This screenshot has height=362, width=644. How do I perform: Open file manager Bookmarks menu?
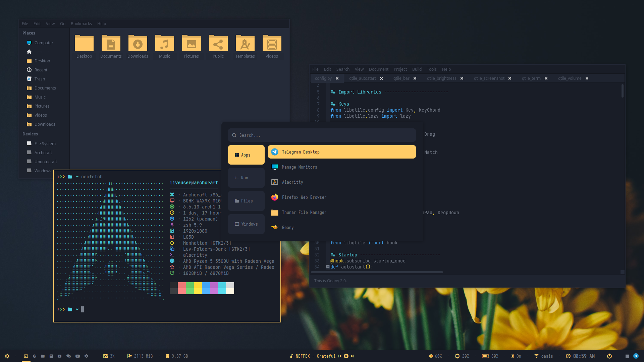pyautogui.click(x=81, y=23)
